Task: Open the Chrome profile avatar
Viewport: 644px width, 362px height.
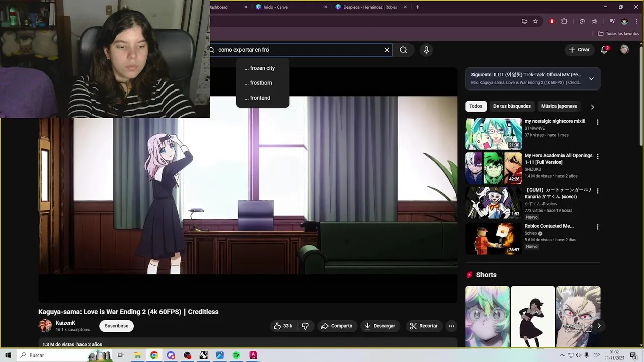Action: (624, 21)
